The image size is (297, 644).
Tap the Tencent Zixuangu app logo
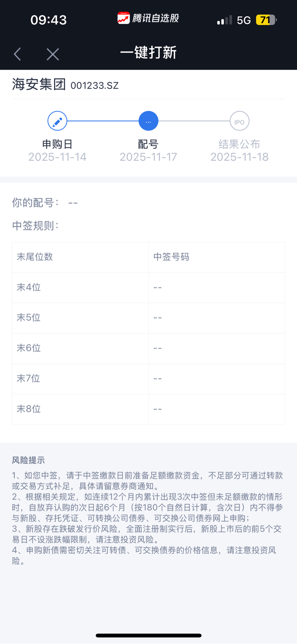point(124,18)
